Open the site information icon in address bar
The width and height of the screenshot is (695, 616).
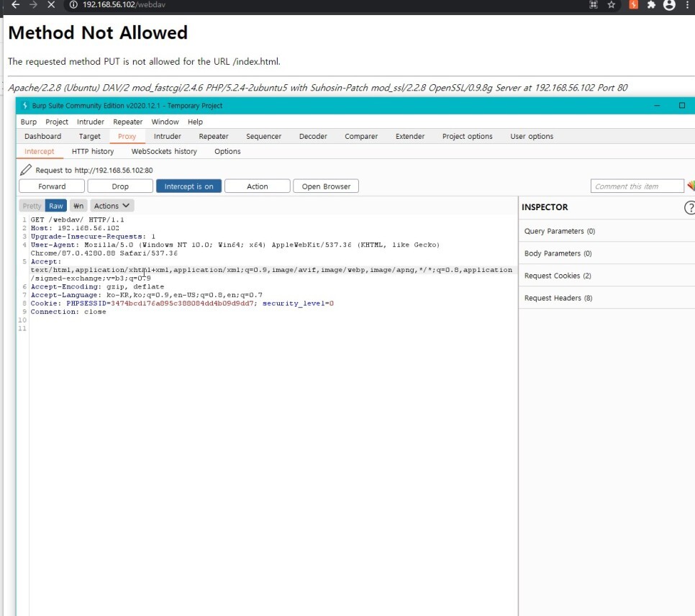click(73, 5)
